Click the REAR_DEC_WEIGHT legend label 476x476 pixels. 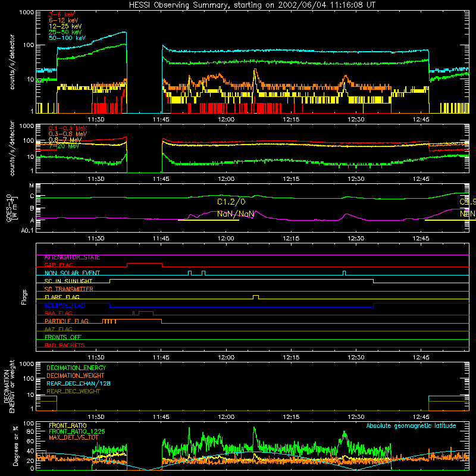click(x=73, y=392)
